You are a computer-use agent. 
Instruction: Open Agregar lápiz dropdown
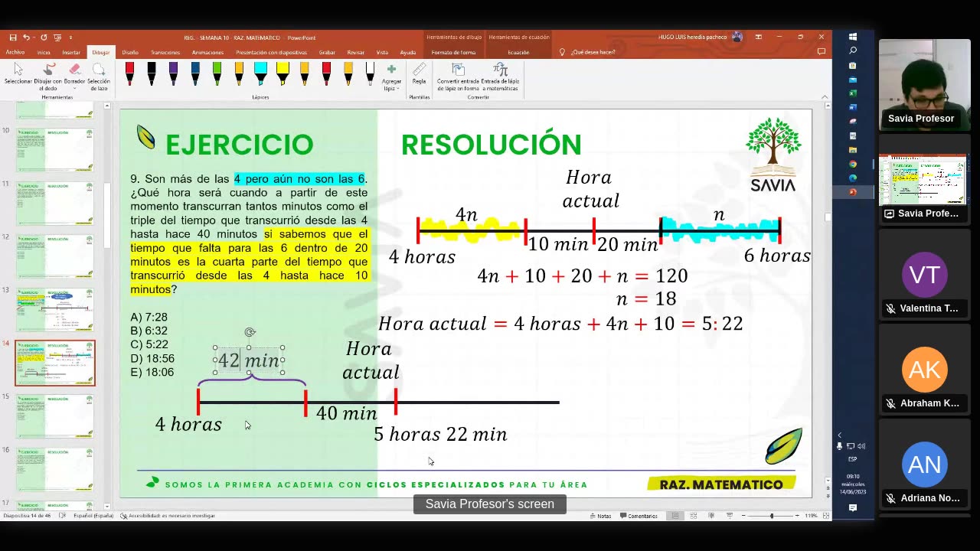[391, 77]
